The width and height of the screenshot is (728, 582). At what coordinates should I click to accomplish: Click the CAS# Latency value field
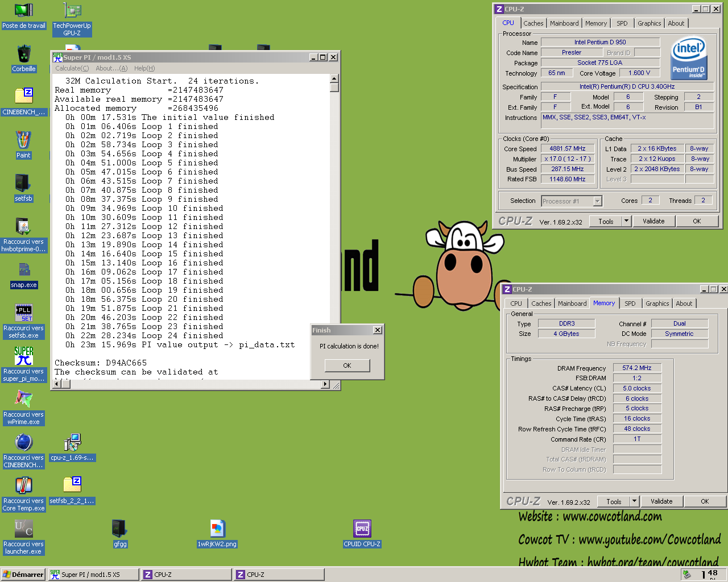tap(637, 388)
